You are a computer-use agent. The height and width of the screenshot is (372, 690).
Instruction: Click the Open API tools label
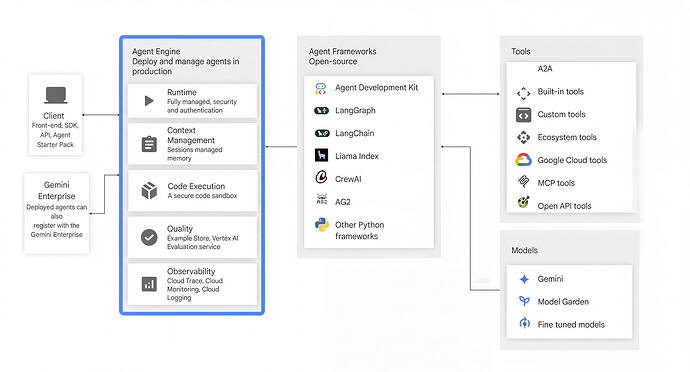coord(565,206)
